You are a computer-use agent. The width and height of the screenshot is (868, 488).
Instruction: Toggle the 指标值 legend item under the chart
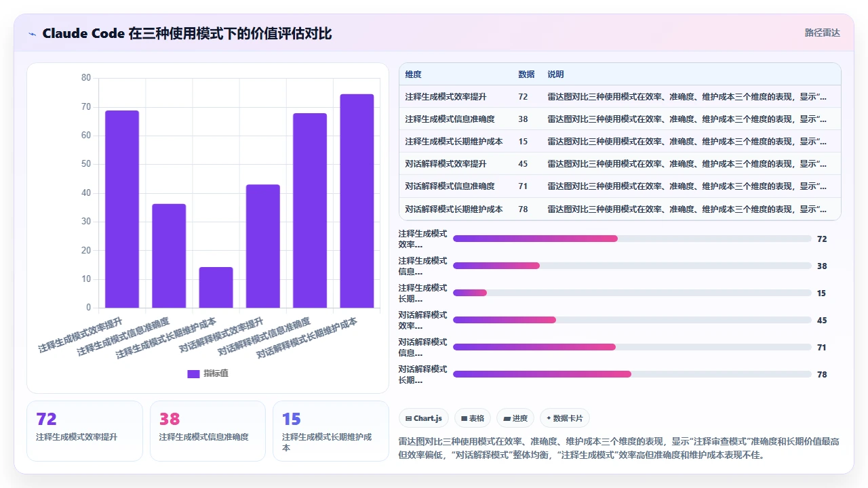(208, 373)
